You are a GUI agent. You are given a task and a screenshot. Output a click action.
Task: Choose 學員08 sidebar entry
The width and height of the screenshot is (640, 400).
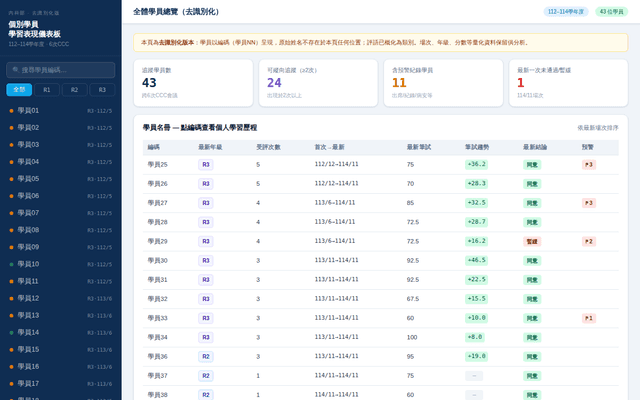point(60,230)
